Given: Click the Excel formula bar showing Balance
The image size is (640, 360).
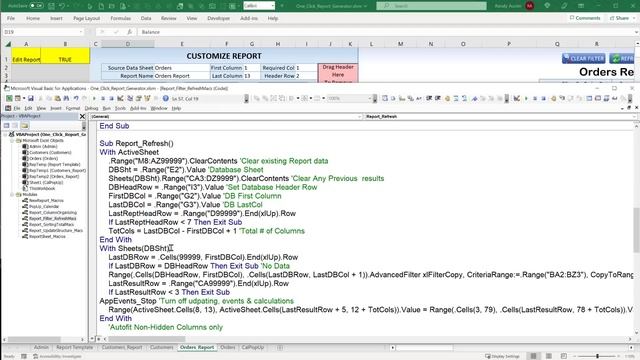Looking at the screenshot, I should coord(386,32).
